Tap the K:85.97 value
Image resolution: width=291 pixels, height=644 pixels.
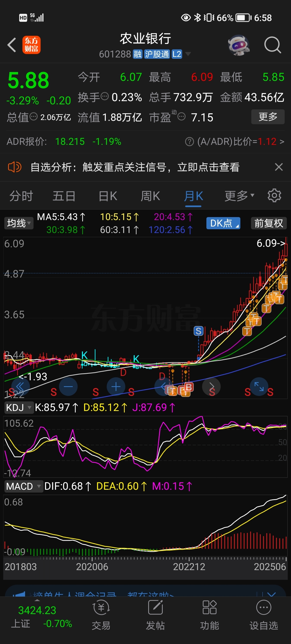pos(57,407)
